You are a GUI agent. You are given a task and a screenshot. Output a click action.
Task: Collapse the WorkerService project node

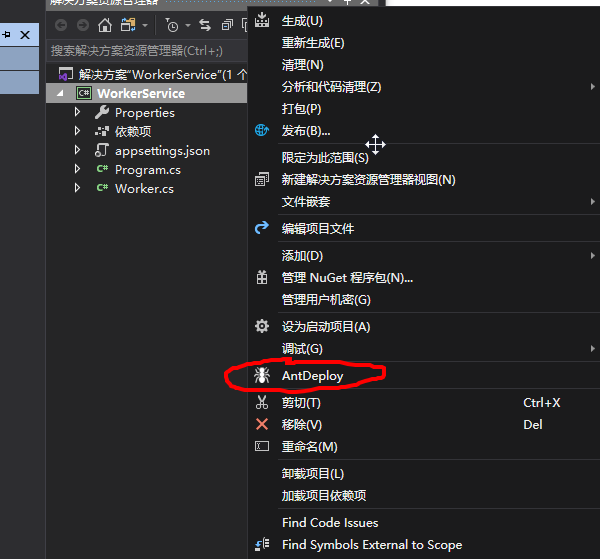(62, 94)
